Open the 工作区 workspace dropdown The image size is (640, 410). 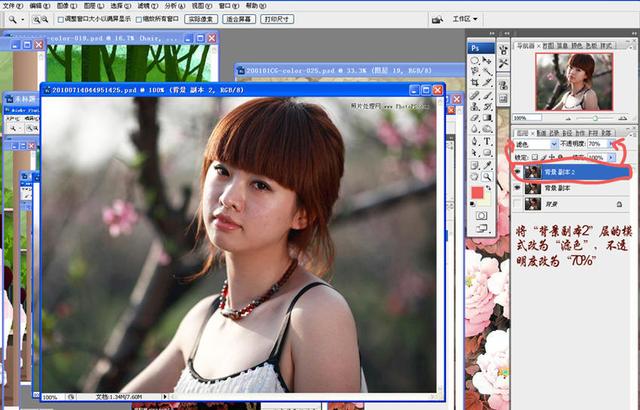[465, 19]
